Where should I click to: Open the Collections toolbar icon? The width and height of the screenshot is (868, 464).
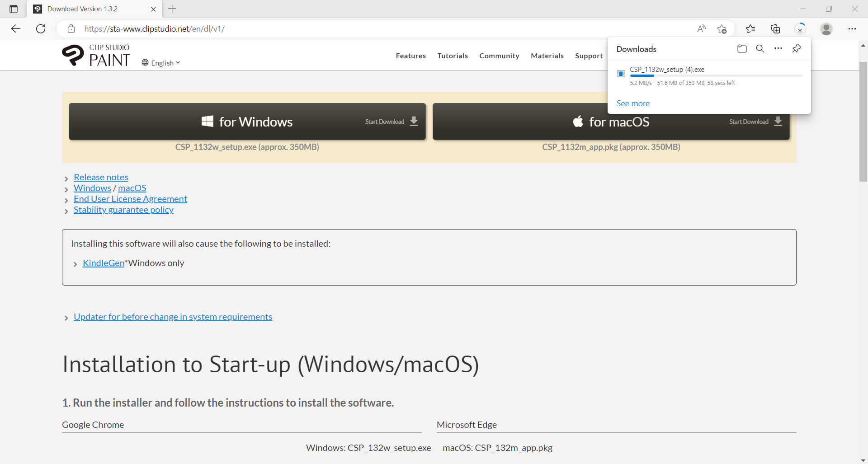click(775, 29)
